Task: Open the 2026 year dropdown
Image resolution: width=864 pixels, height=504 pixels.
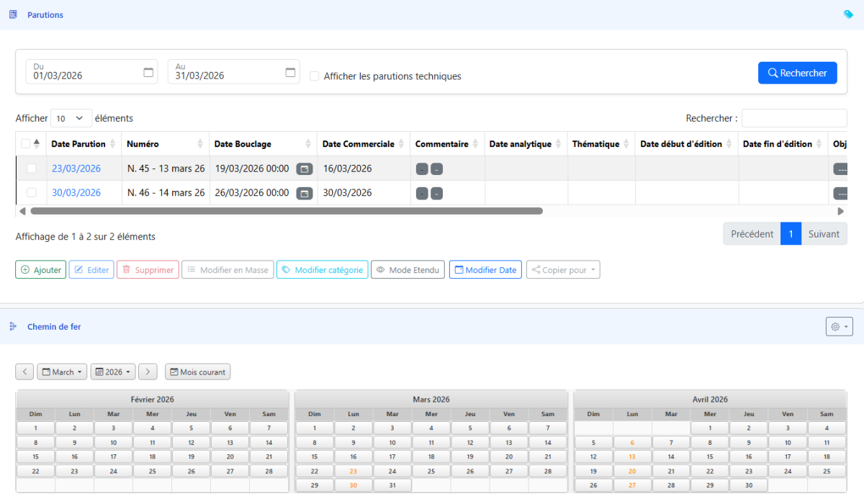Action: tap(113, 372)
